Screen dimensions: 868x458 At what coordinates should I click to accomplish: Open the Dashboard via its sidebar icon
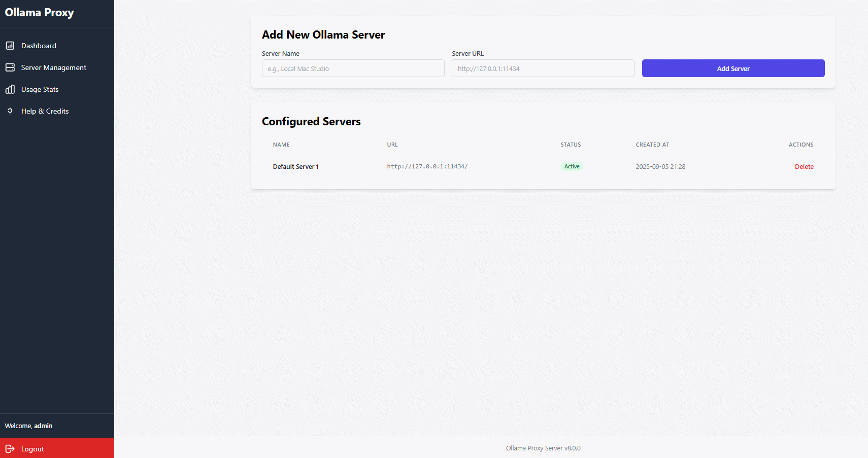click(x=10, y=45)
